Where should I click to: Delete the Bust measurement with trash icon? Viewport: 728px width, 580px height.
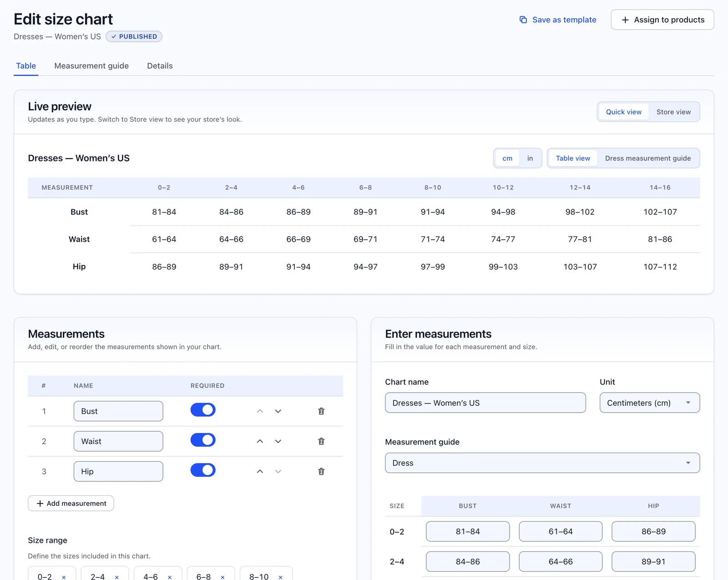pyautogui.click(x=321, y=411)
